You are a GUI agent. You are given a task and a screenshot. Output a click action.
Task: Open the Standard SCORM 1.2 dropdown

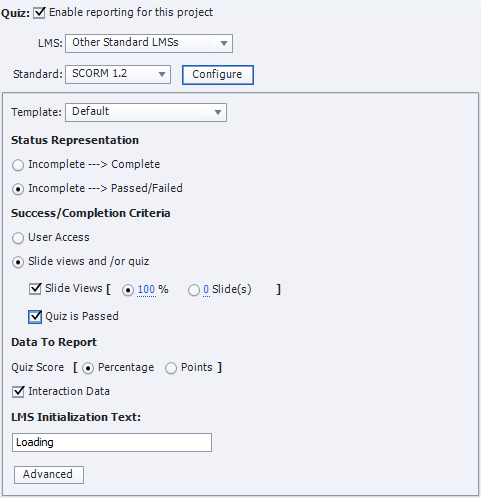coord(118,74)
